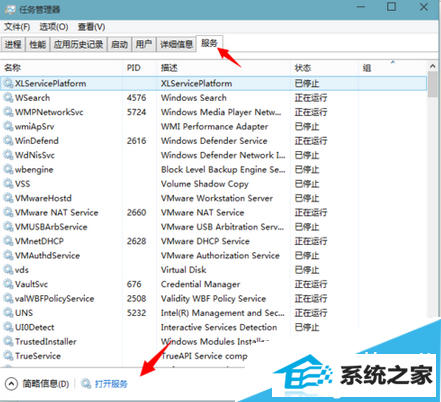The image size is (441, 402).
Task: Select the TrustedInstaller service name
Action: pos(46,341)
